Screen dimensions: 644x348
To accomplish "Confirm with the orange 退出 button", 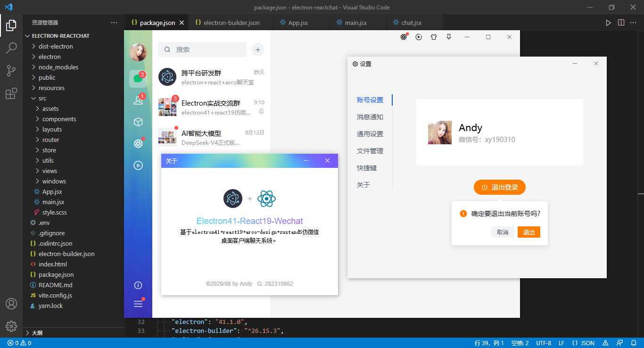I will click(x=529, y=232).
